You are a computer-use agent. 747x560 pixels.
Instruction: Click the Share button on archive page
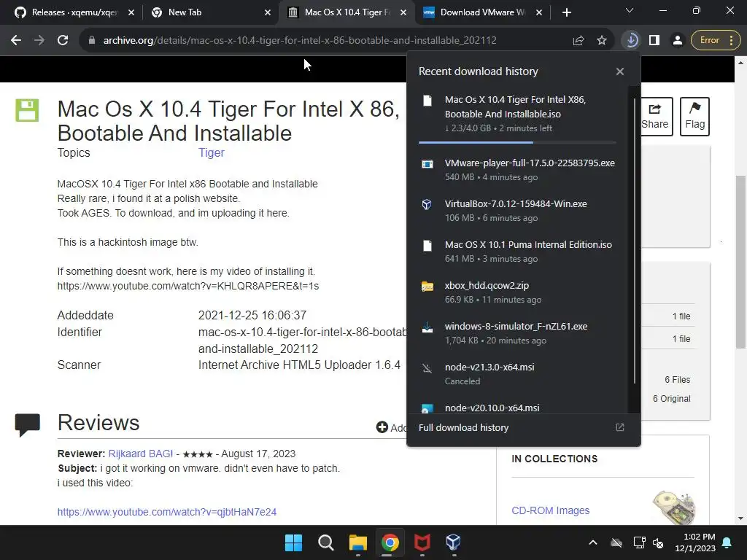point(654,117)
